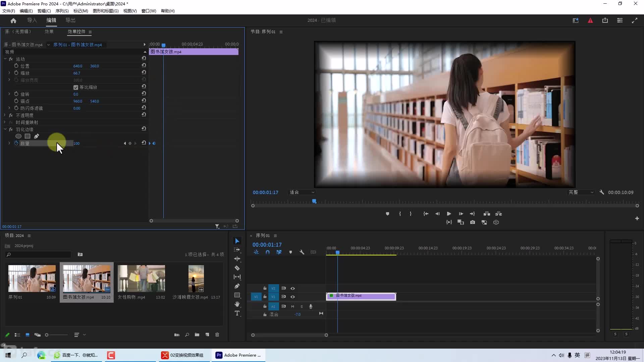Toggle snap in Timeline magnet
Image resolution: width=644 pixels, height=362 pixels.
click(x=268, y=252)
